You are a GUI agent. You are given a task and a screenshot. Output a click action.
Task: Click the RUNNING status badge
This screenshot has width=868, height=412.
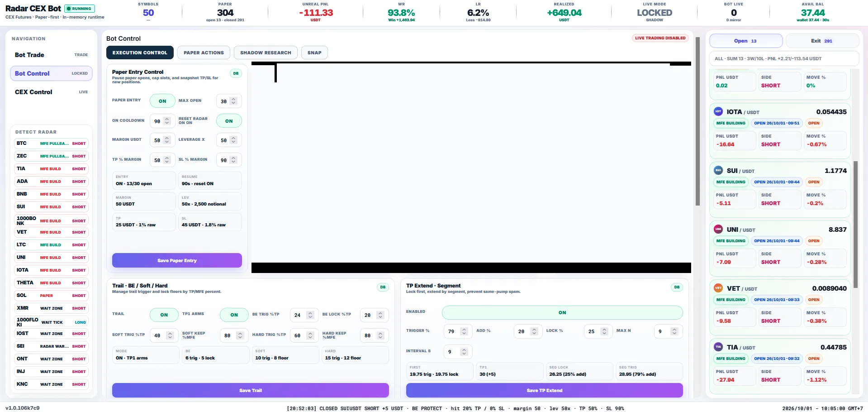tap(80, 9)
